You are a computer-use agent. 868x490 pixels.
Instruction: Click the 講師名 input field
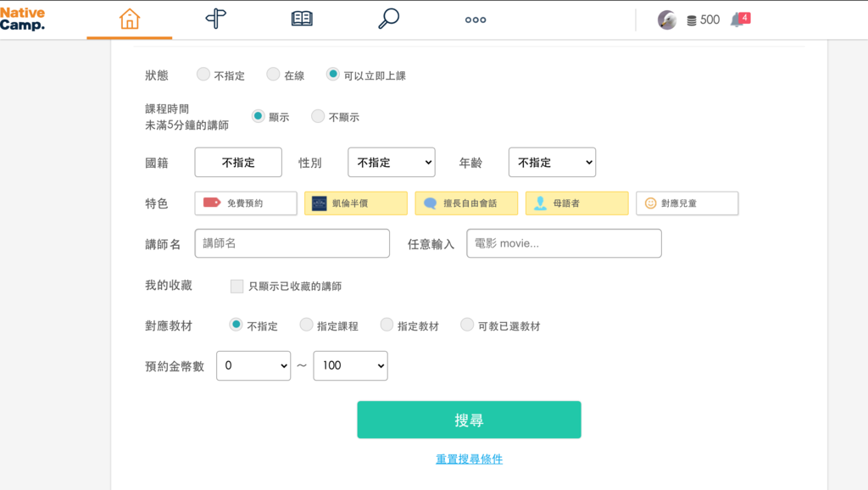292,243
